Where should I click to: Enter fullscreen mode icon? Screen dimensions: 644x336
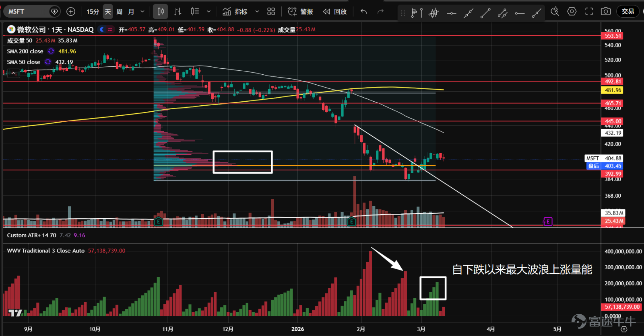[589, 12]
